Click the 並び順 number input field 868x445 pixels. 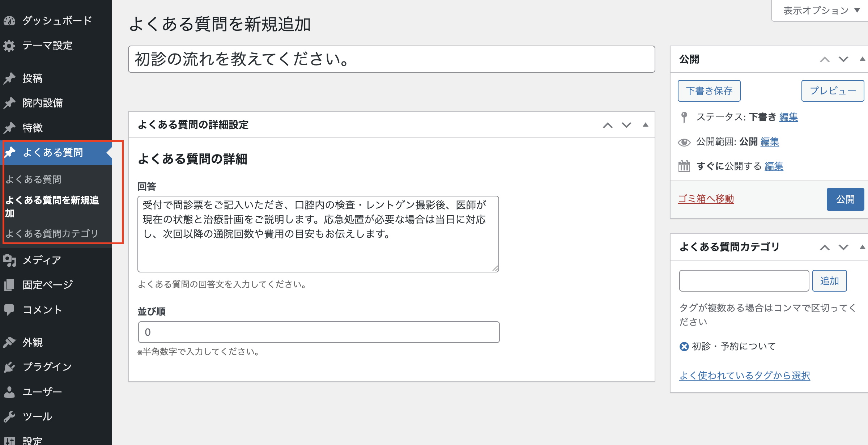click(318, 332)
